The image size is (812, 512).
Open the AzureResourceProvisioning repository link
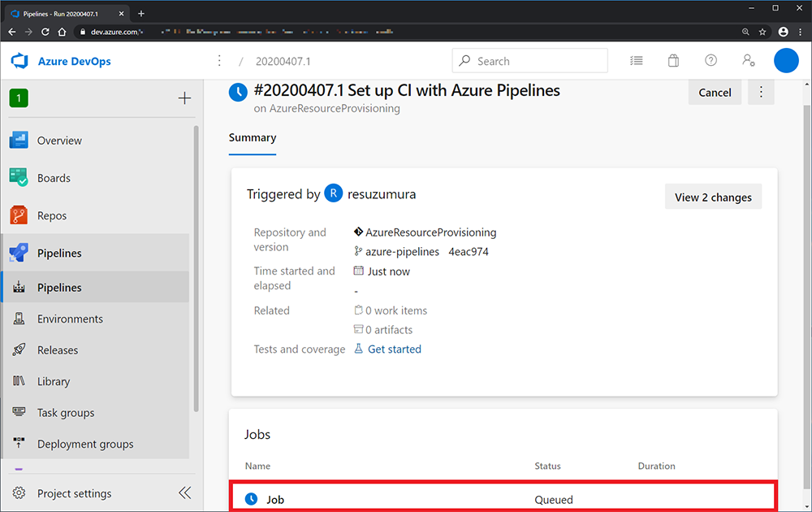[430, 232]
